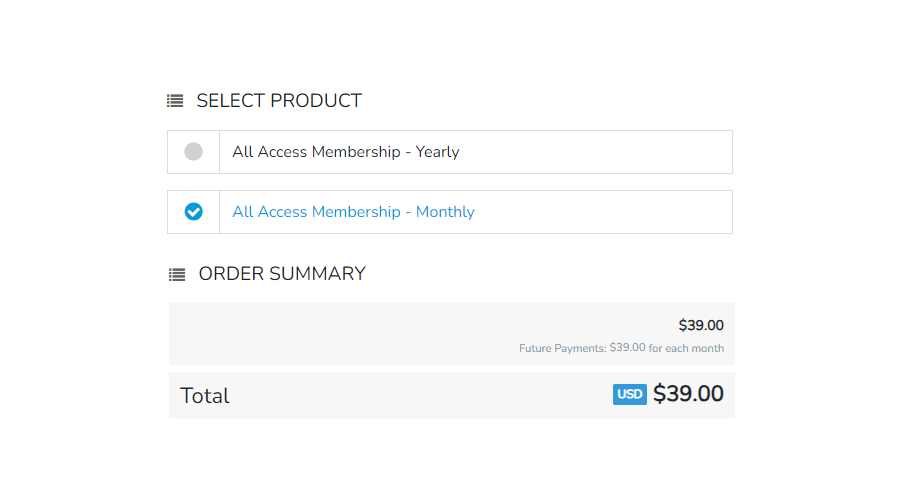
Task: Click the checked Monthly membership radio button
Action: pos(193,211)
